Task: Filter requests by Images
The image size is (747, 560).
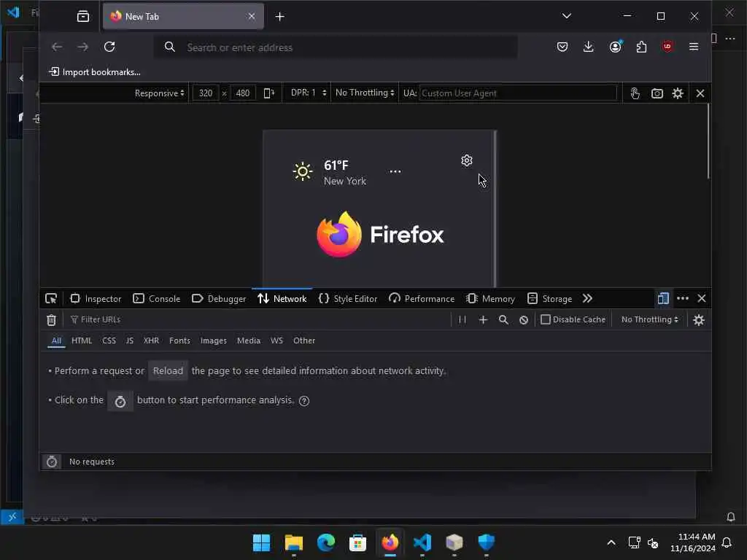Action: point(214,341)
